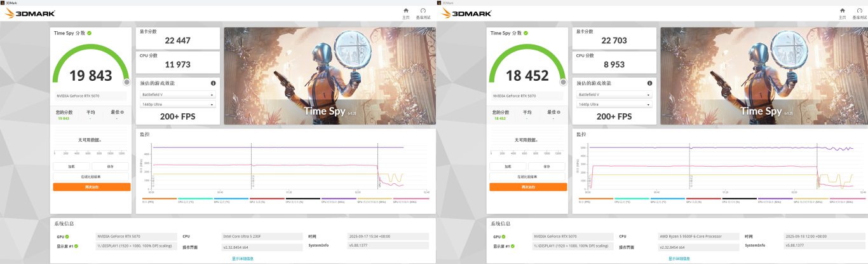Select 200+ FPS estimate in left window
This screenshot has height=264, width=868.
pyautogui.click(x=178, y=116)
